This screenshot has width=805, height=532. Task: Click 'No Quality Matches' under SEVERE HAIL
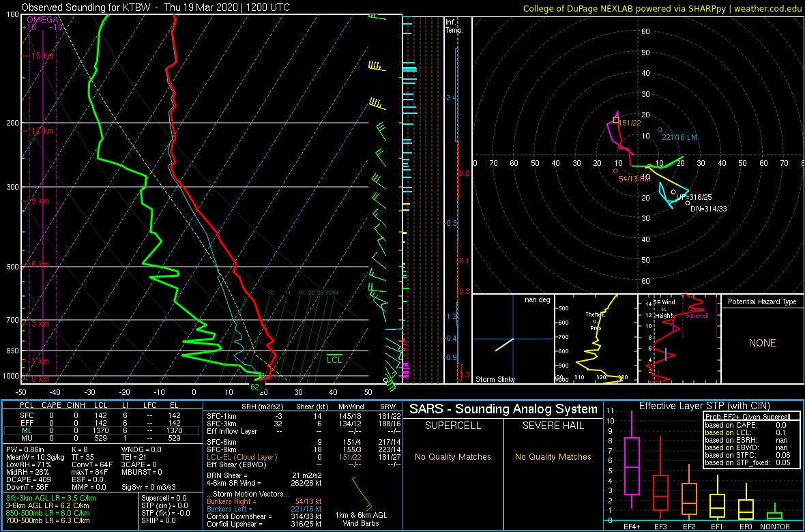[553, 456]
